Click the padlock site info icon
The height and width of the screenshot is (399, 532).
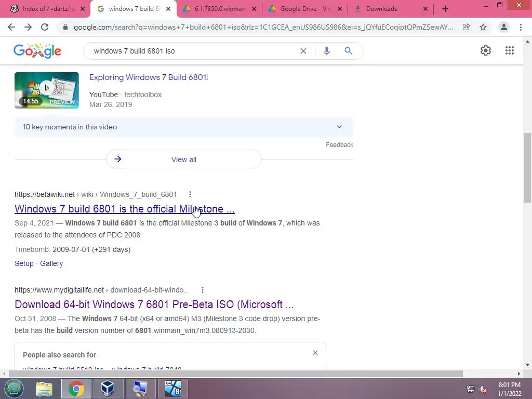click(65, 27)
